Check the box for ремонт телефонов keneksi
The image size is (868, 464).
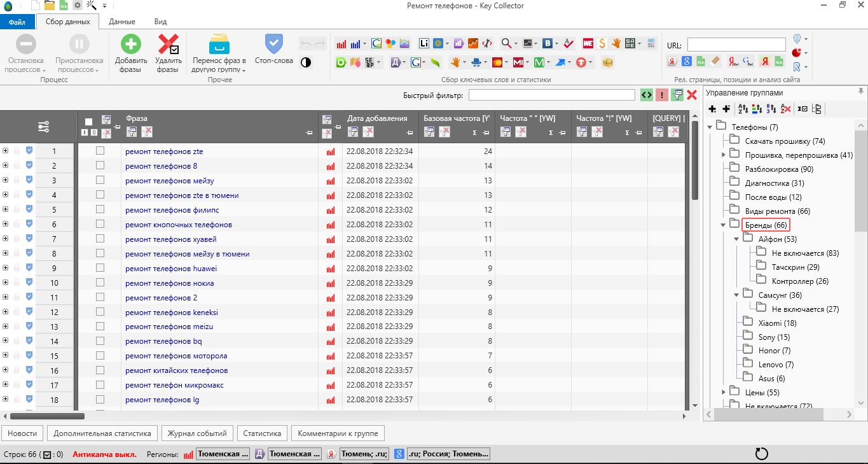(x=100, y=312)
